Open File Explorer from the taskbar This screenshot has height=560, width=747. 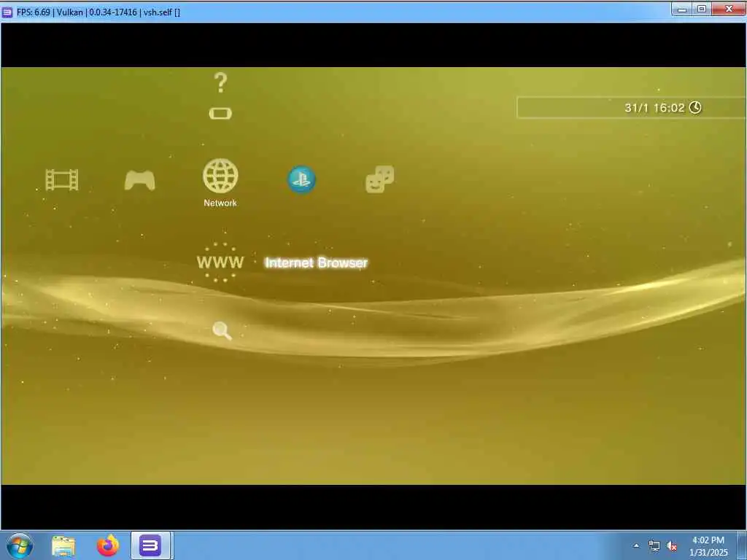coord(63,545)
